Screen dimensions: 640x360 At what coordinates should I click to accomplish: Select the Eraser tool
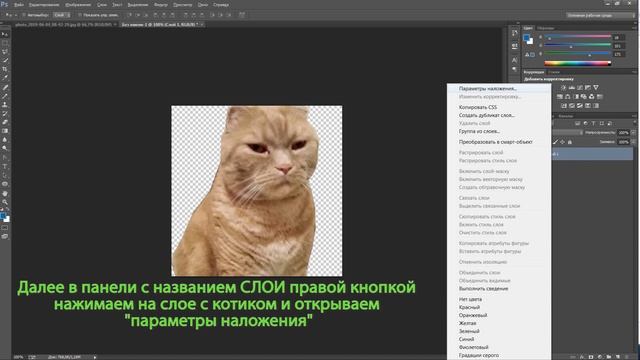pos(5,122)
